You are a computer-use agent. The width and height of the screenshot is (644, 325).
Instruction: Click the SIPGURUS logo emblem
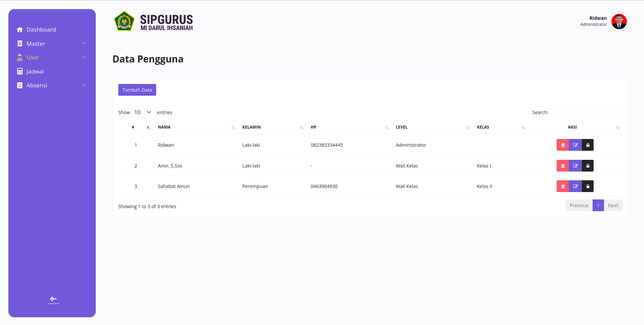click(x=124, y=21)
